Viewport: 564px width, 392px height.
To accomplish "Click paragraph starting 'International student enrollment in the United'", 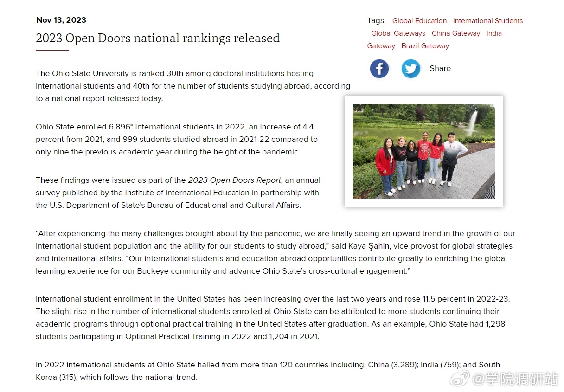I will (273, 318).
